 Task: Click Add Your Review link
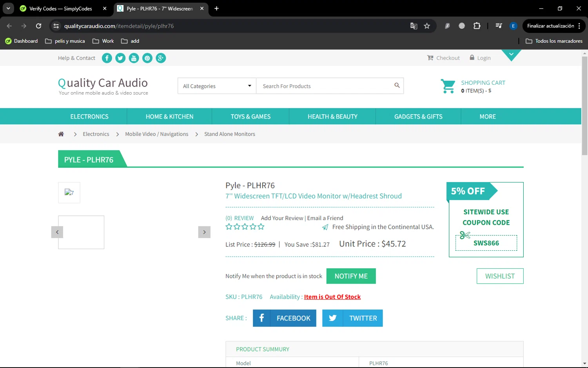[x=282, y=218]
